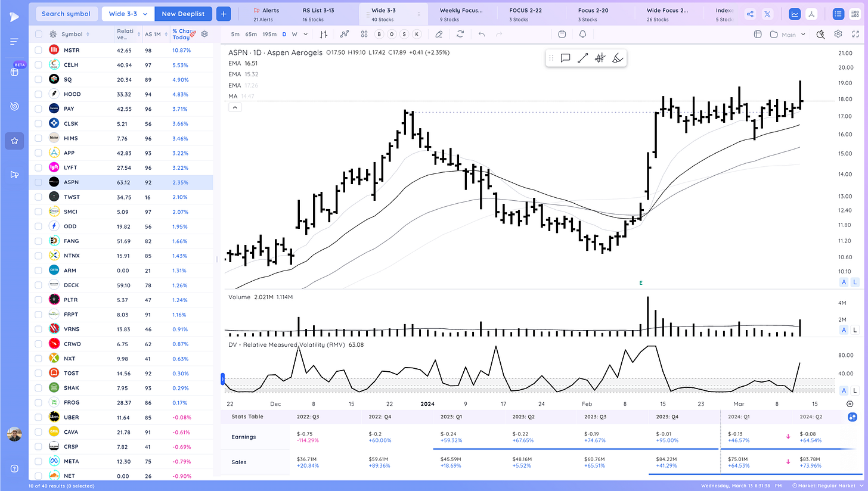
Task: Expand the timeframe dropdown arrow after W
Action: [x=306, y=34]
